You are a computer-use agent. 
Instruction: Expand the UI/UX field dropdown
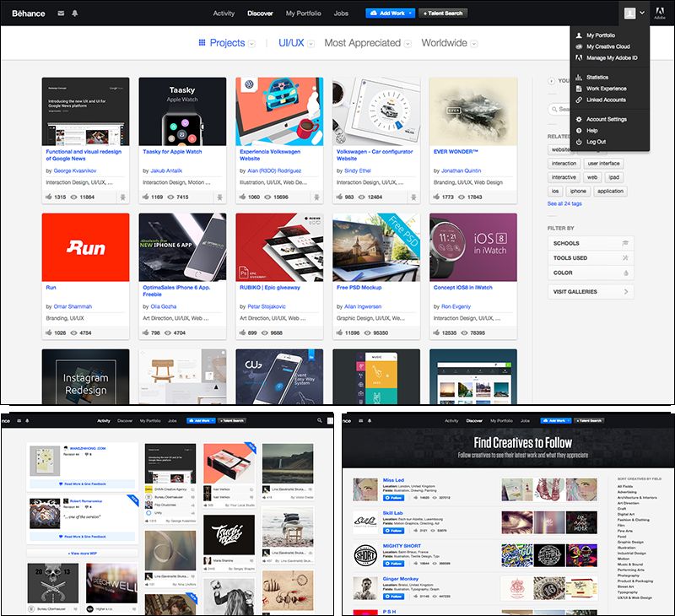(311, 44)
